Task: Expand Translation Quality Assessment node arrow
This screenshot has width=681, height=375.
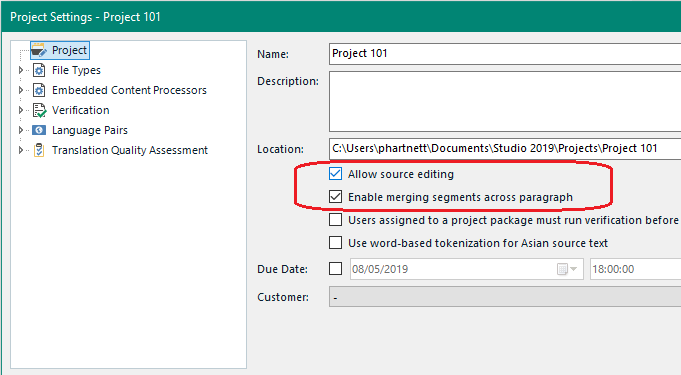Action: (x=20, y=150)
